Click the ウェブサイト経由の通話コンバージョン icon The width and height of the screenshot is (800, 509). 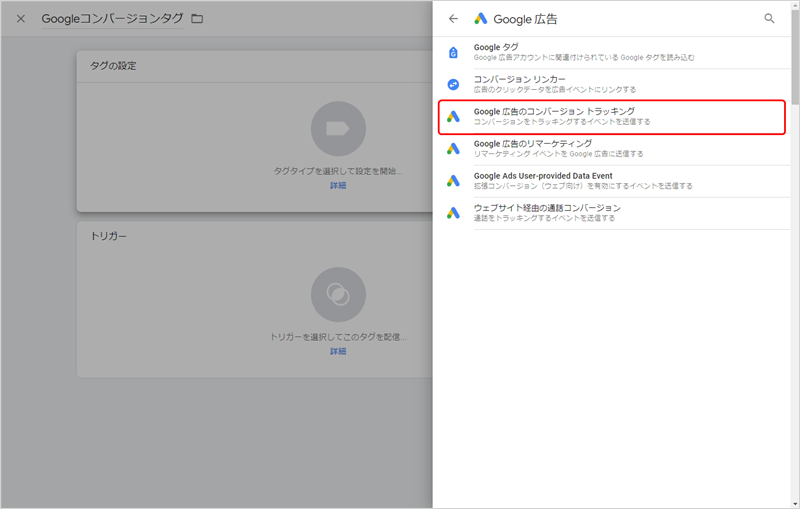453,213
